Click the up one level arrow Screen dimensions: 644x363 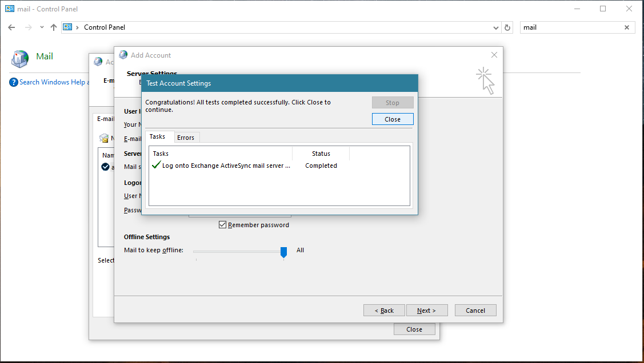click(54, 27)
